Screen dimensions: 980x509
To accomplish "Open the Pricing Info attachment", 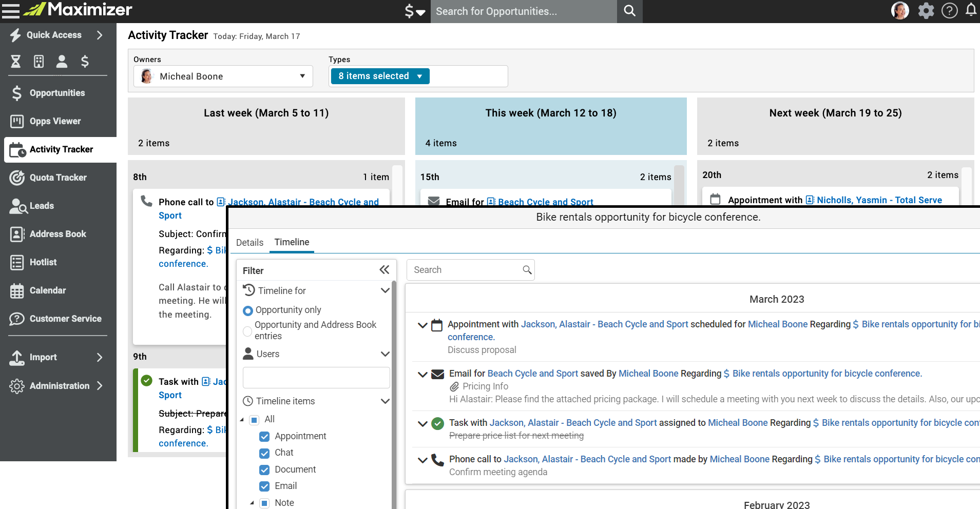I will (485, 386).
